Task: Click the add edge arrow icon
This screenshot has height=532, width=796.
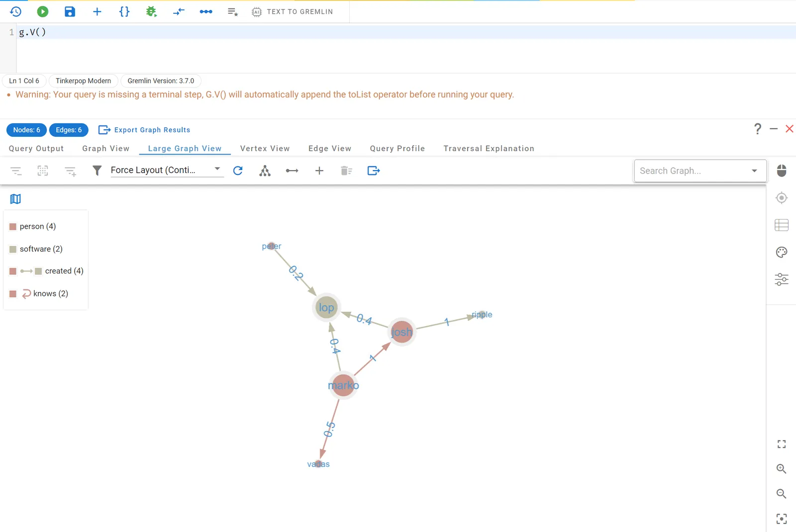Action: pos(292,171)
